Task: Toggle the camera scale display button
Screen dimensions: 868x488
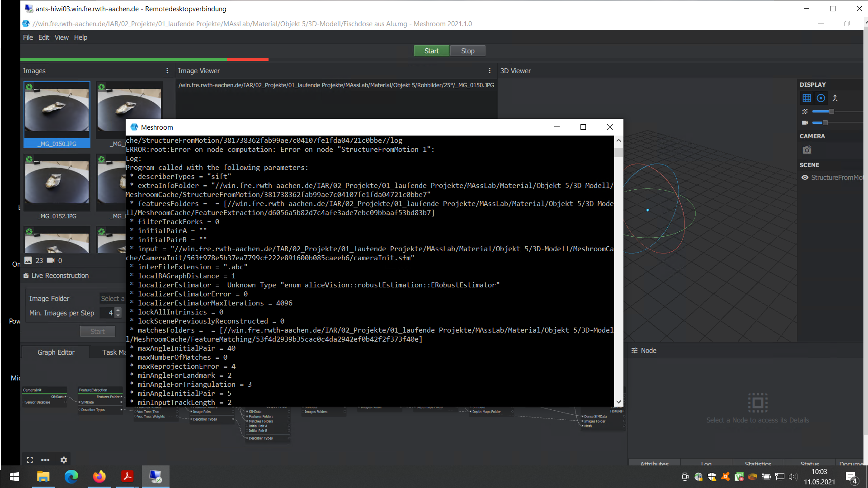Action: [805, 122]
